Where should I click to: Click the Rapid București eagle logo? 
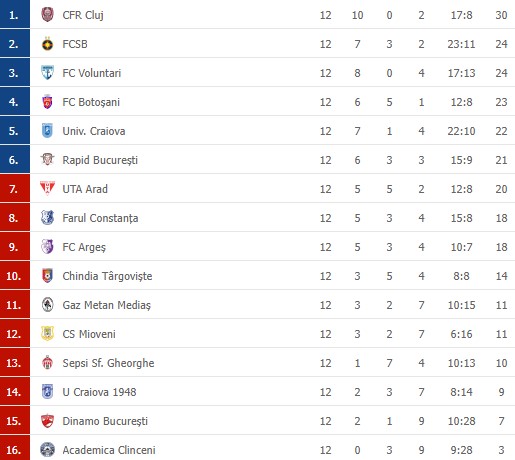point(47,160)
